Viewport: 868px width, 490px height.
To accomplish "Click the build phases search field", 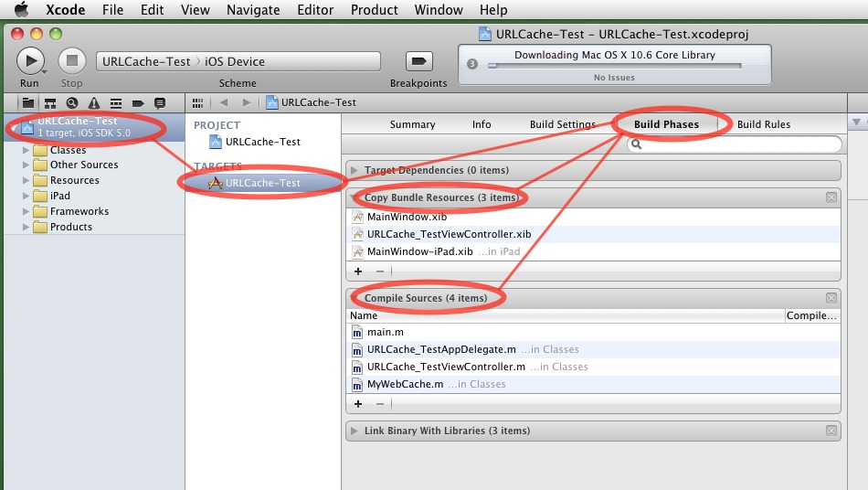I will pos(735,144).
